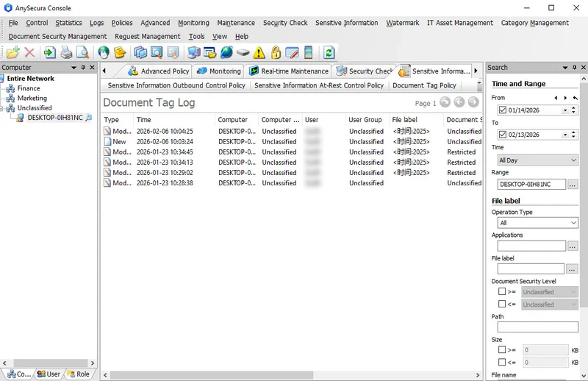Select the Finance group in tree
This screenshot has width=588, height=381.
click(29, 88)
